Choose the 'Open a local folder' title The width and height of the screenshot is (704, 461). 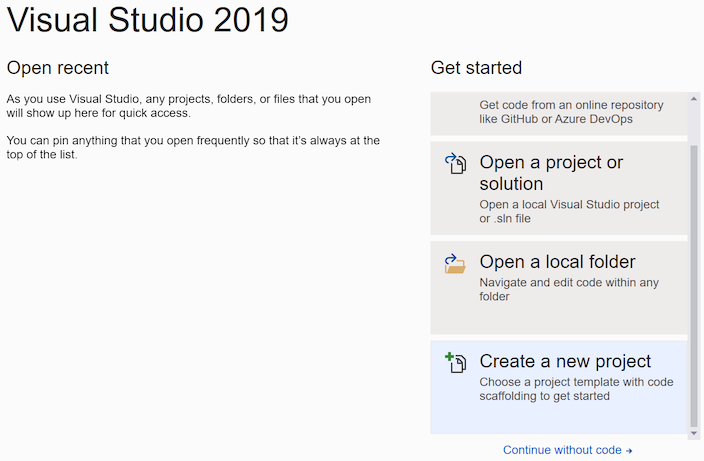click(557, 262)
